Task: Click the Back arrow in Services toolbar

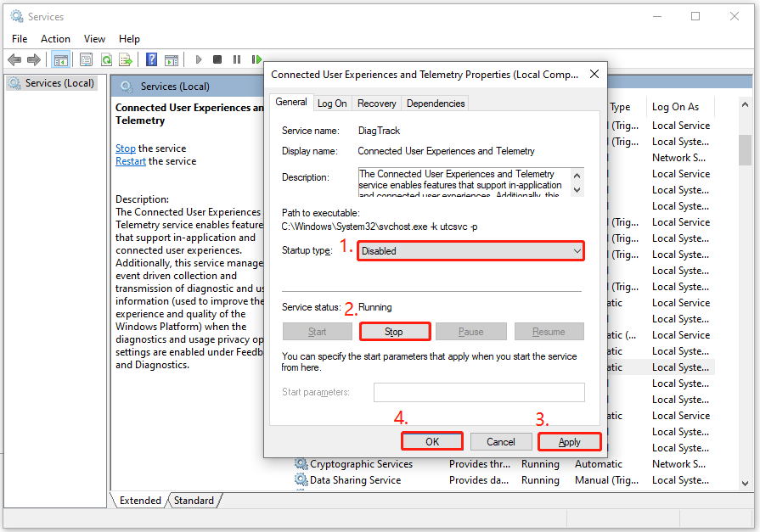Action: pyautogui.click(x=14, y=59)
